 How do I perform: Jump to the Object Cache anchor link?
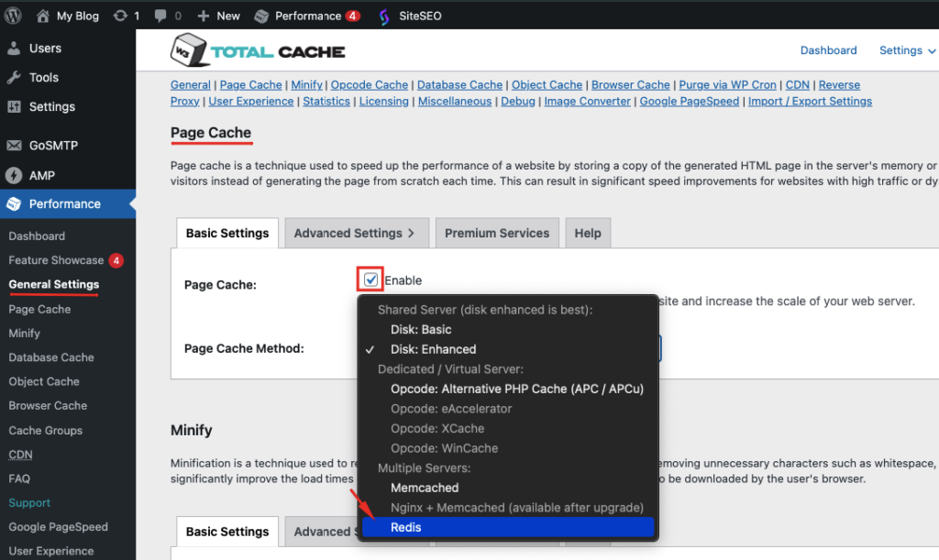tap(547, 85)
